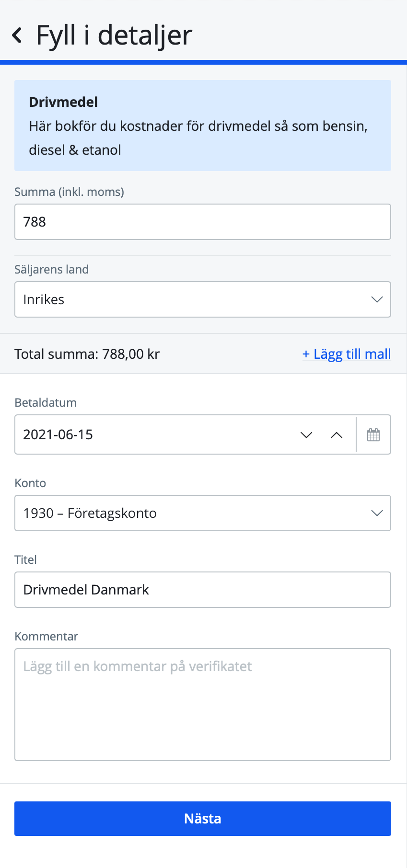Image resolution: width=407 pixels, height=868 pixels.
Task: Click the Summa (inkl. moms) label
Action: [69, 192]
